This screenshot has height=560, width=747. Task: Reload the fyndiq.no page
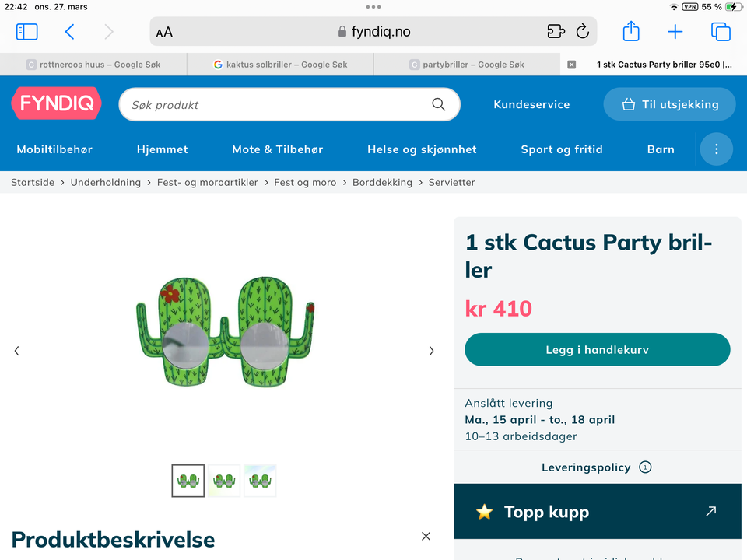click(582, 32)
